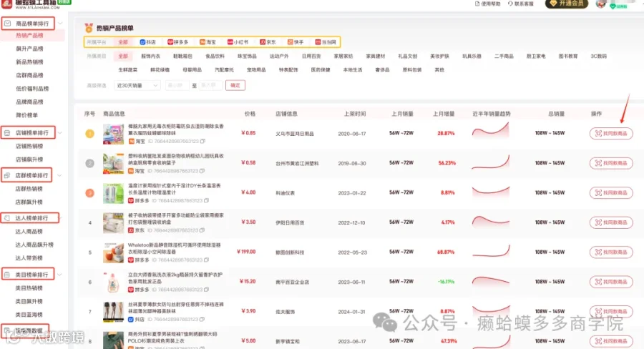
Task: Filter category by 其他
Action: 439,70
